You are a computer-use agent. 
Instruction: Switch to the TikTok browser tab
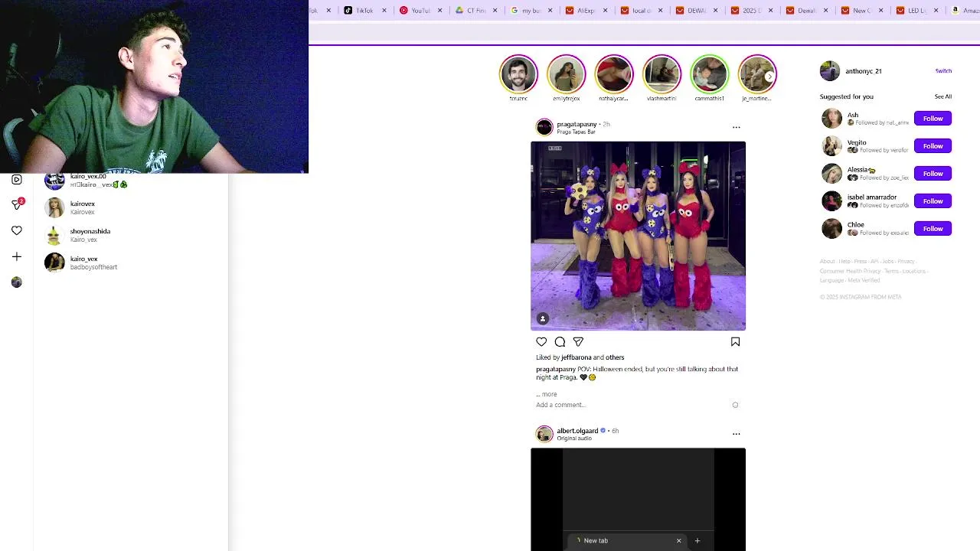(364, 11)
